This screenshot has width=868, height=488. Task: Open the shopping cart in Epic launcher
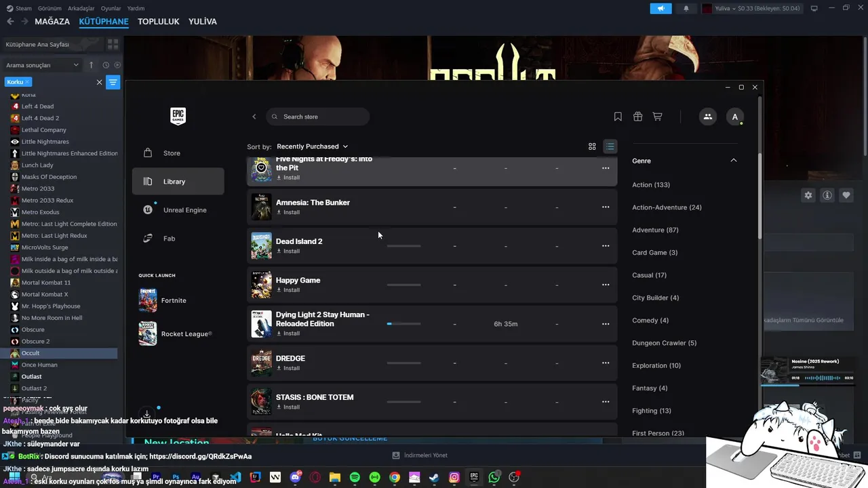pyautogui.click(x=657, y=117)
